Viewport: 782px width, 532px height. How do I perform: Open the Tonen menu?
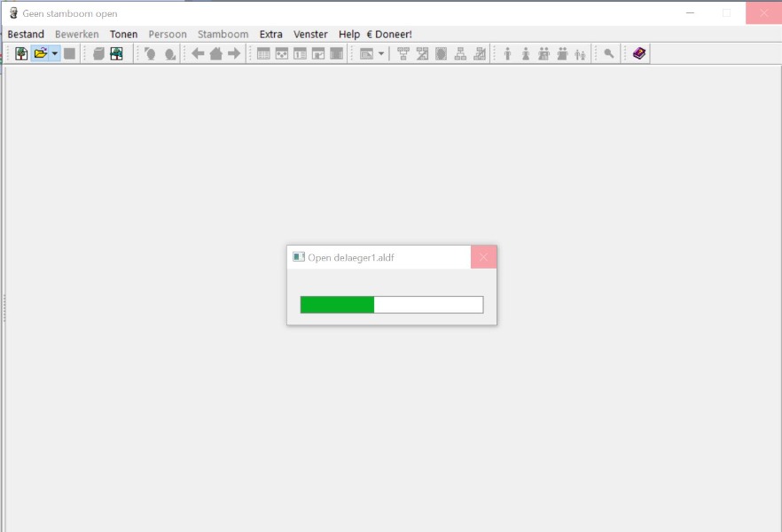tap(123, 35)
